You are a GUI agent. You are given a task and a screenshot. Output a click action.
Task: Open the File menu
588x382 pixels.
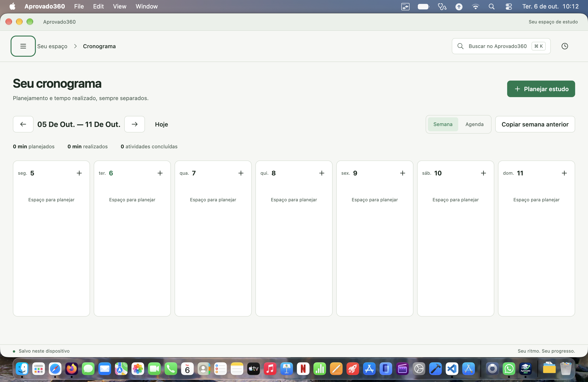[x=79, y=6]
